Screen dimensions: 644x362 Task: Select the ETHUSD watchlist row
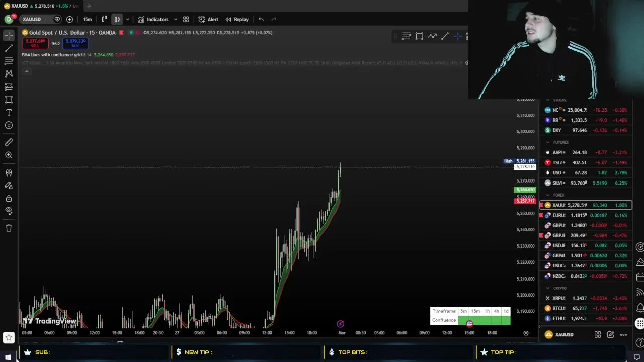tap(586, 318)
